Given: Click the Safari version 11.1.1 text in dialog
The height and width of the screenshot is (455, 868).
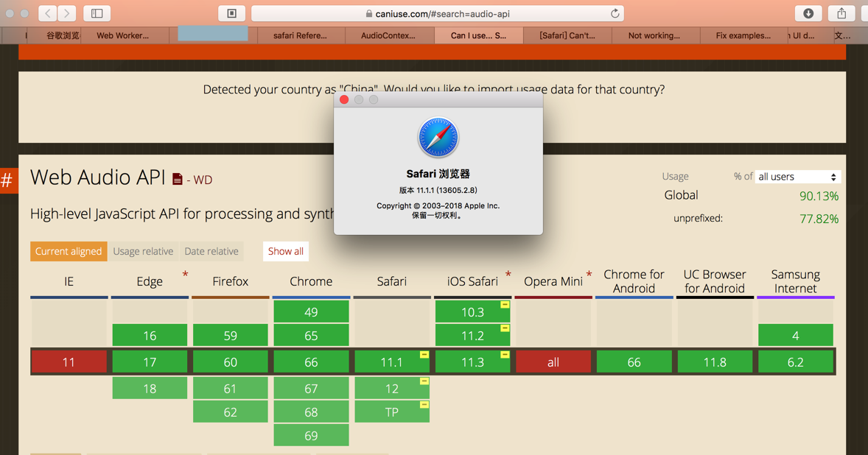Looking at the screenshot, I should tap(438, 190).
